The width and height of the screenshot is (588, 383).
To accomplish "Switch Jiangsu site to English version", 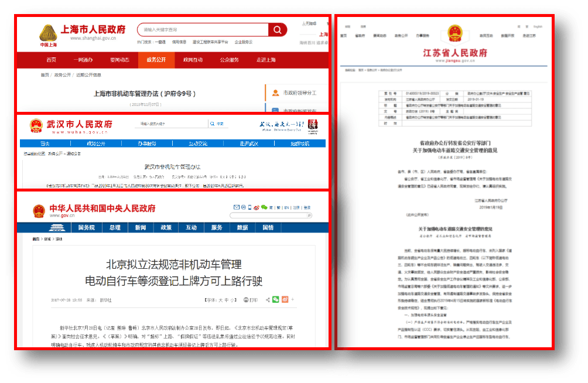I will pyautogui.click(x=538, y=26).
